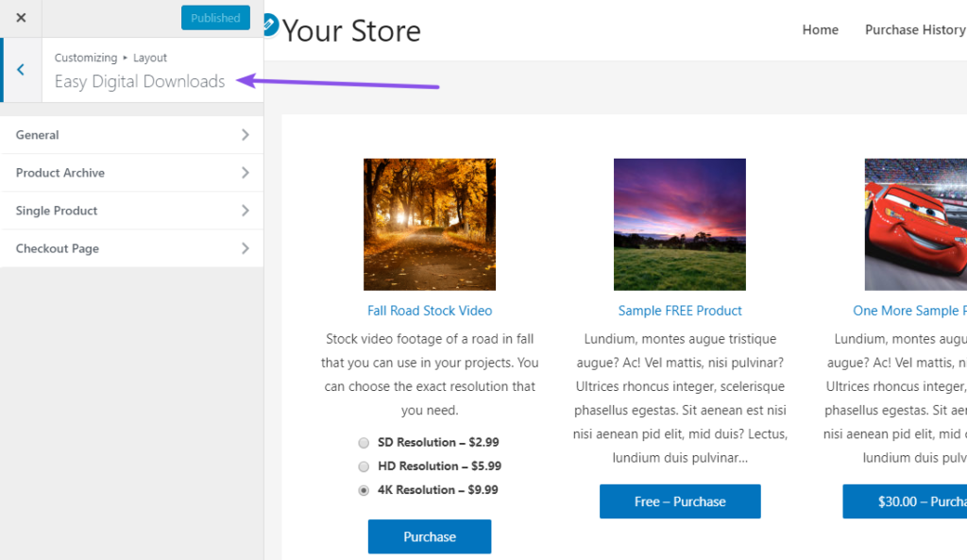Select SD Resolution – $2.99 radio option
967x560 pixels.
(364, 443)
